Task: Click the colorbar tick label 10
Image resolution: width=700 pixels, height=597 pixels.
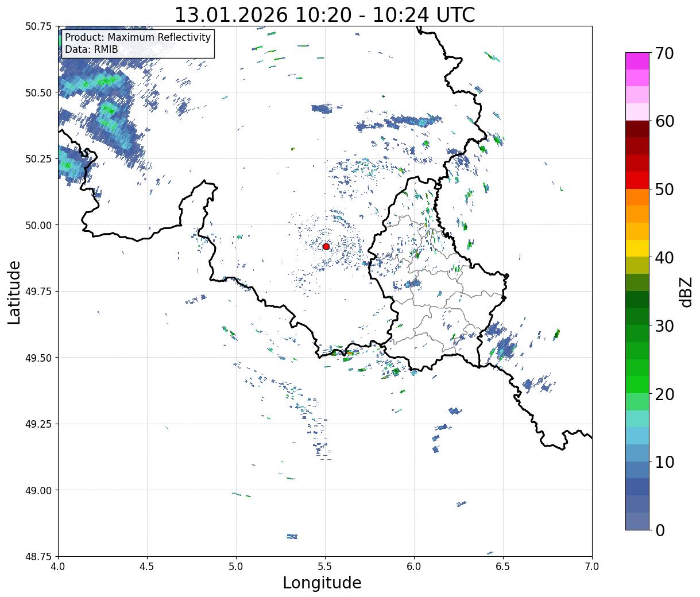Action: (x=664, y=462)
